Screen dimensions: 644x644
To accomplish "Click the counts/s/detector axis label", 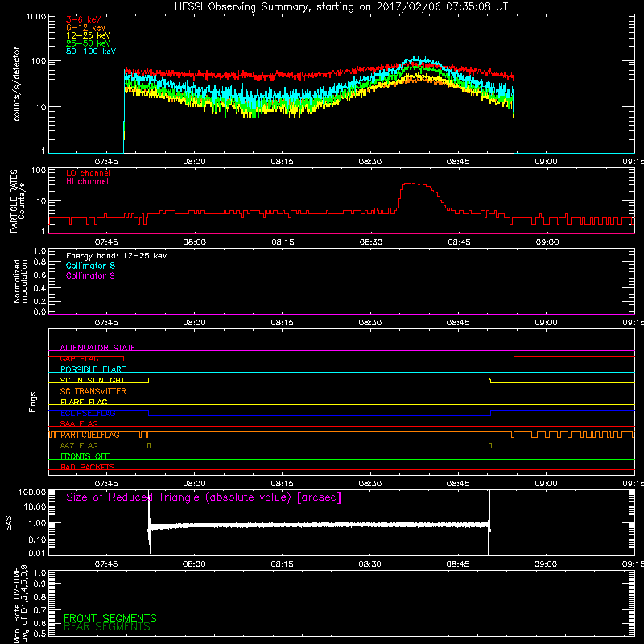I will click(16, 84).
